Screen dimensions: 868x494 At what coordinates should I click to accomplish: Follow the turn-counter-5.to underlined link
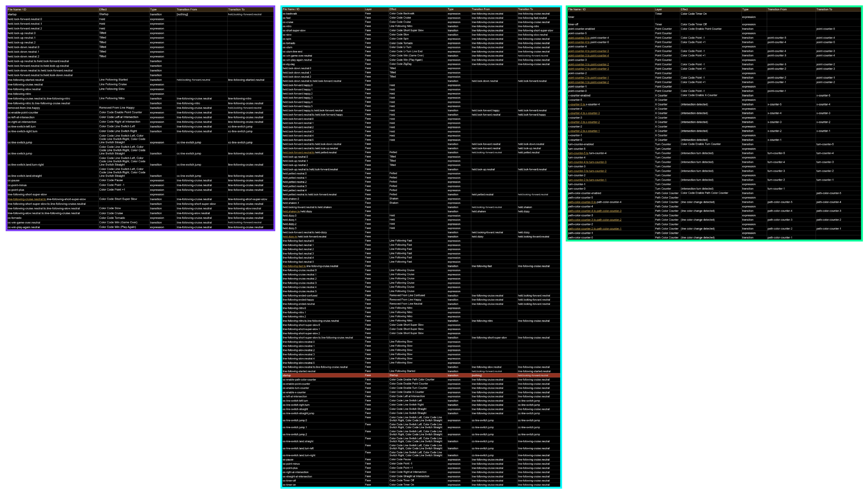pos(578,153)
